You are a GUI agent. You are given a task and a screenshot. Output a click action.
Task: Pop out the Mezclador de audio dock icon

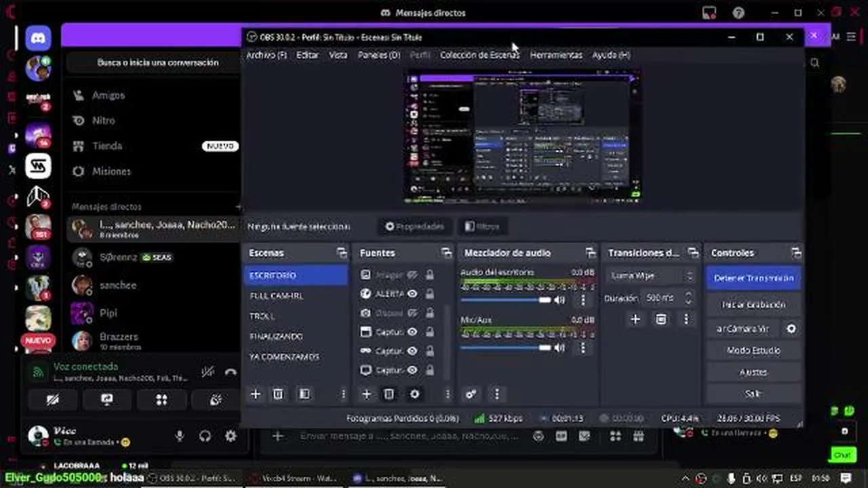coord(590,253)
